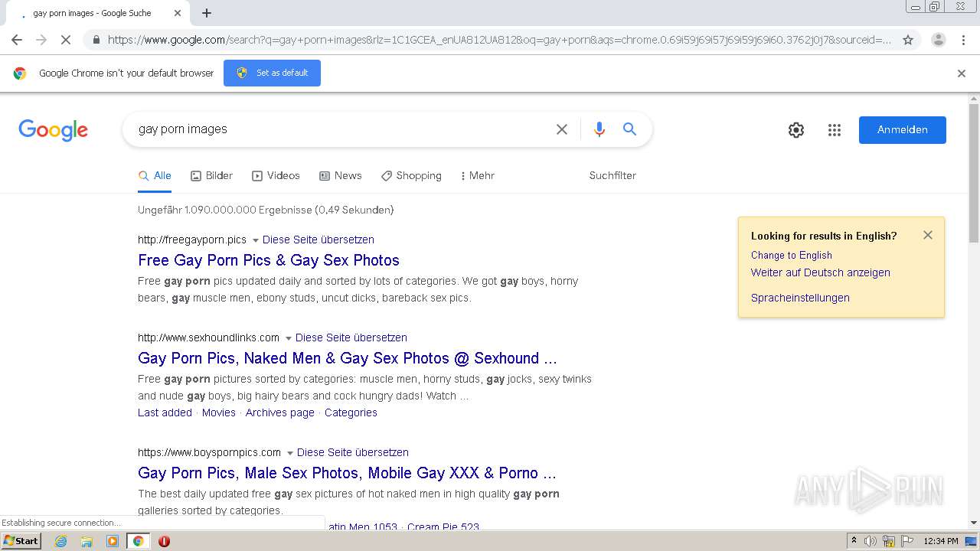Image resolution: width=980 pixels, height=551 pixels.
Task: Start voice search with microphone
Action: 599,129
